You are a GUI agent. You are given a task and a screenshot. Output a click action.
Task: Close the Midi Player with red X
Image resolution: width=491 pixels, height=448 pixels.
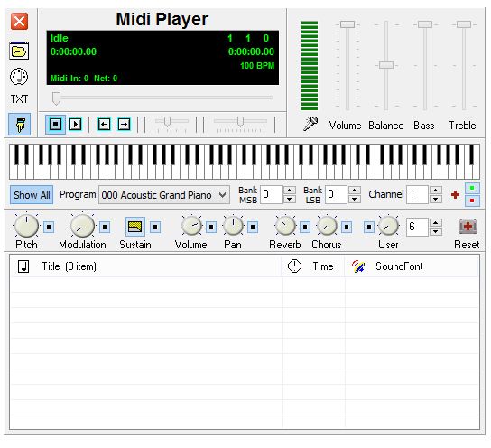pos(19,22)
